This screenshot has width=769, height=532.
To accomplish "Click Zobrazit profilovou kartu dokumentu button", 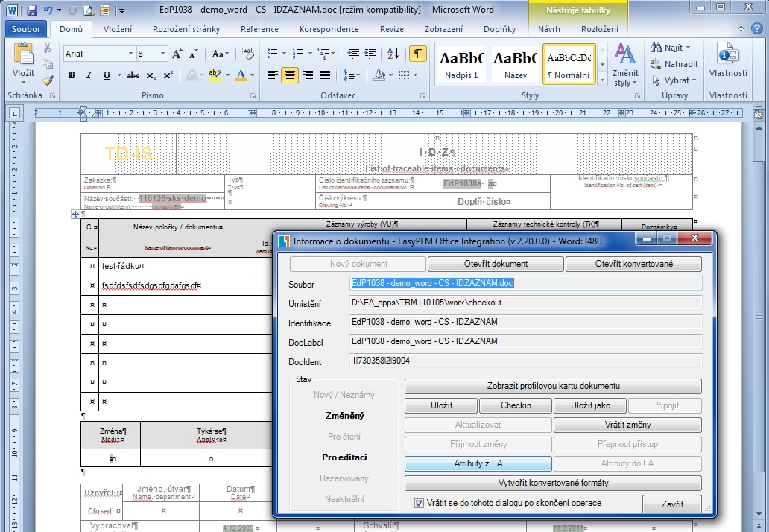I will pos(553,386).
